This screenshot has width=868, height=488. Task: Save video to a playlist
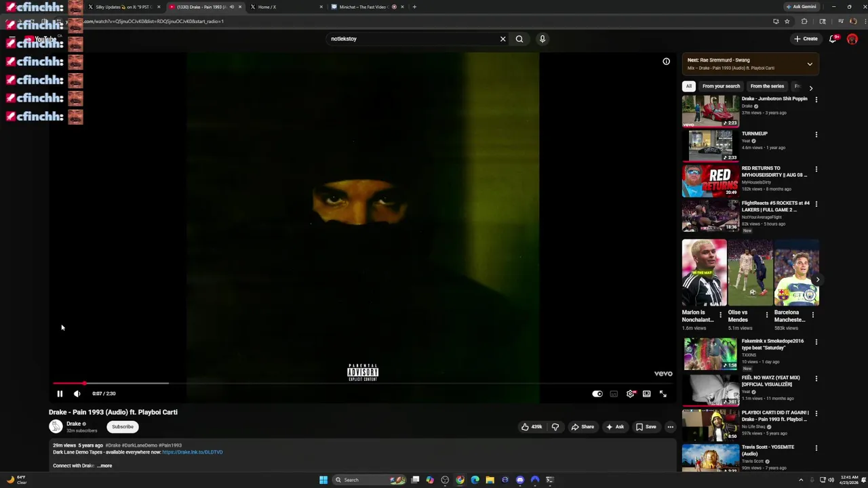coord(646,427)
